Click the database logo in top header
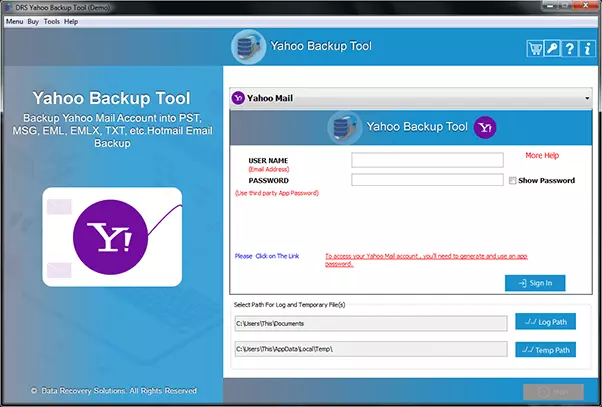 coord(248,47)
